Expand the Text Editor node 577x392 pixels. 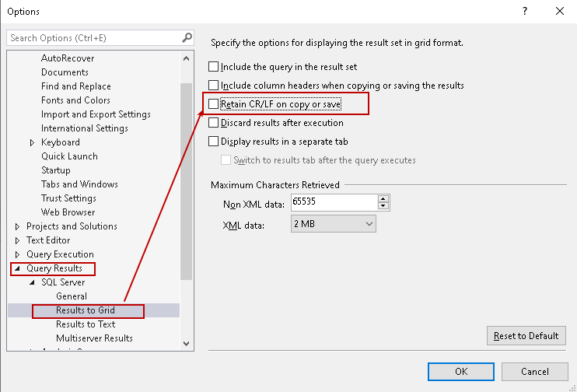[x=18, y=240]
